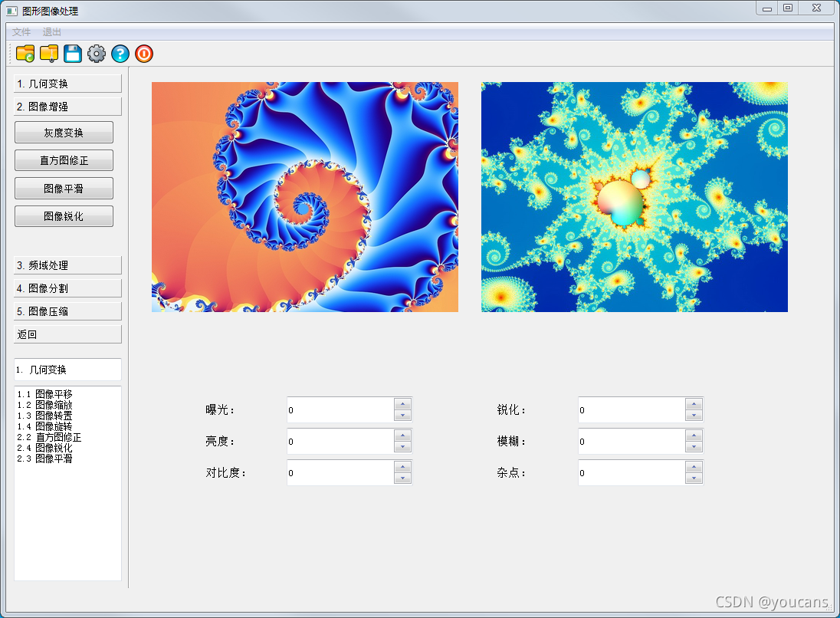The width and height of the screenshot is (840, 618).
Task: Apply 图像锐化 (image sharpening)
Action: click(64, 215)
